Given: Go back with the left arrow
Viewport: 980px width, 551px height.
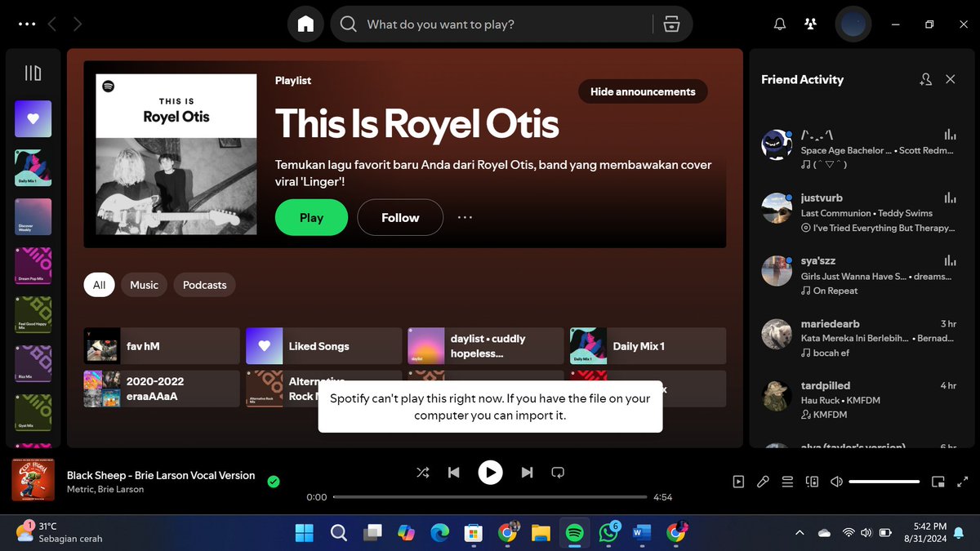Looking at the screenshot, I should 52,24.
